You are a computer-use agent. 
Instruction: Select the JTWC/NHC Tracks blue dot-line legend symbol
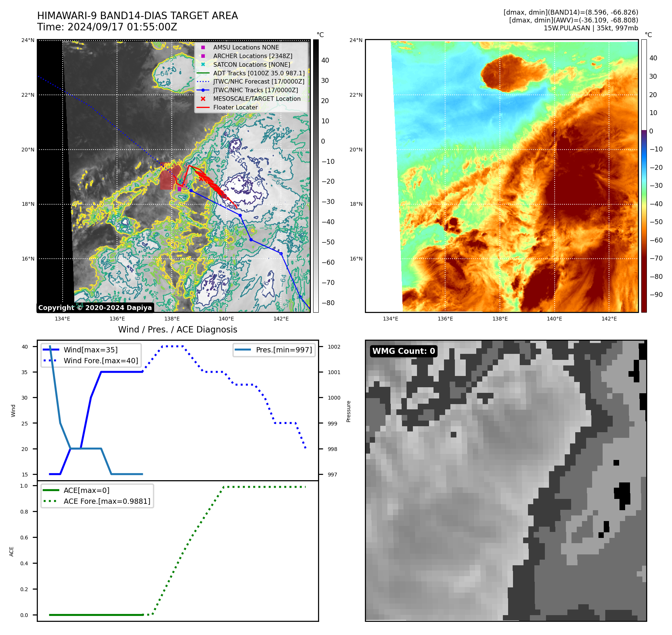click(203, 90)
